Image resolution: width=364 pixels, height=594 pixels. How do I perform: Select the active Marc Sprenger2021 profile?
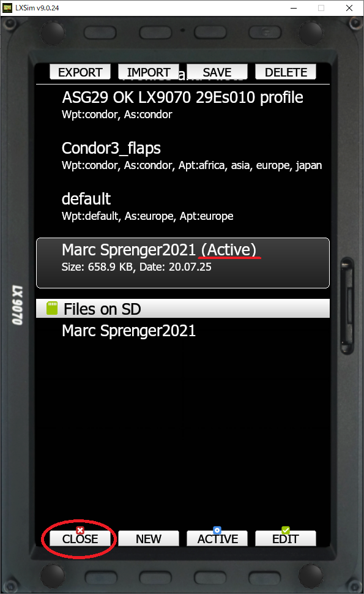pyautogui.click(x=183, y=263)
